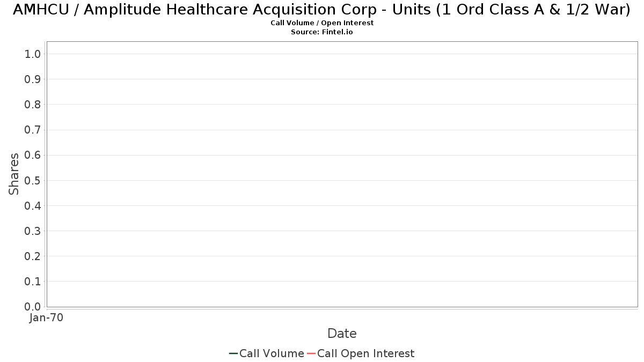Click the AMHCU chart title
This screenshot has width=644, height=362.
click(x=322, y=10)
